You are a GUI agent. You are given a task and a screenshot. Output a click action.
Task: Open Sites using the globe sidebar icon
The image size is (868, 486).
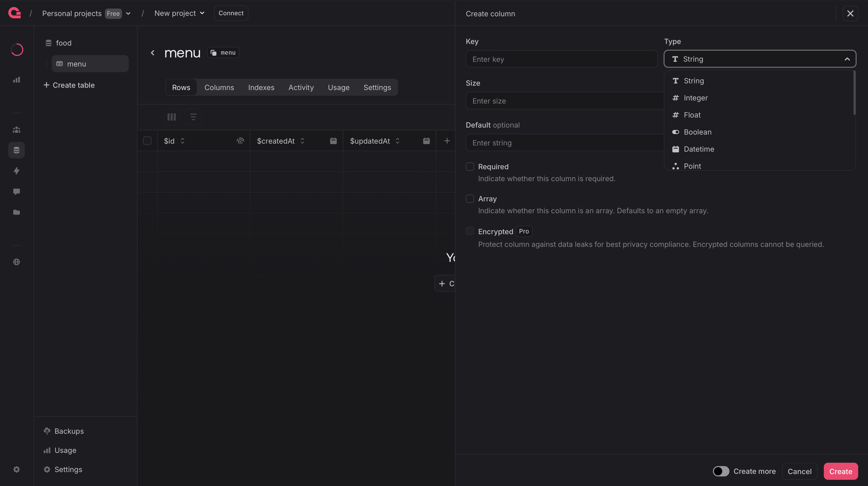17,262
